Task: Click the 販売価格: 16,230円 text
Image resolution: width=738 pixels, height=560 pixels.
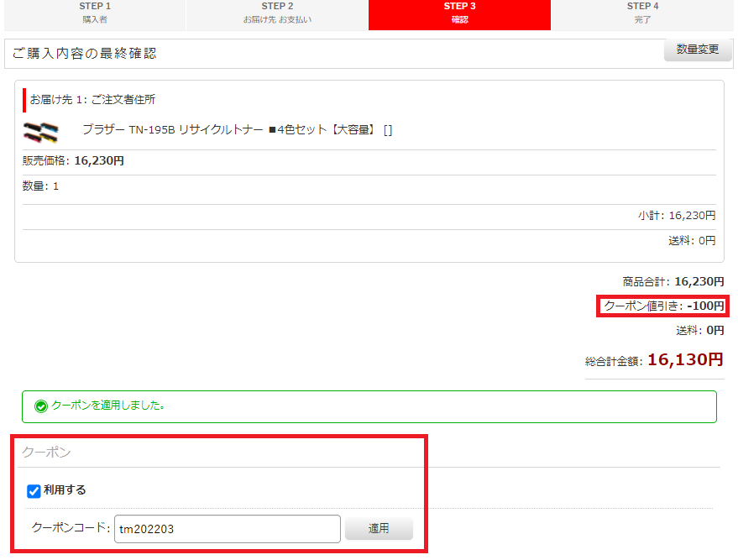Action: click(73, 161)
